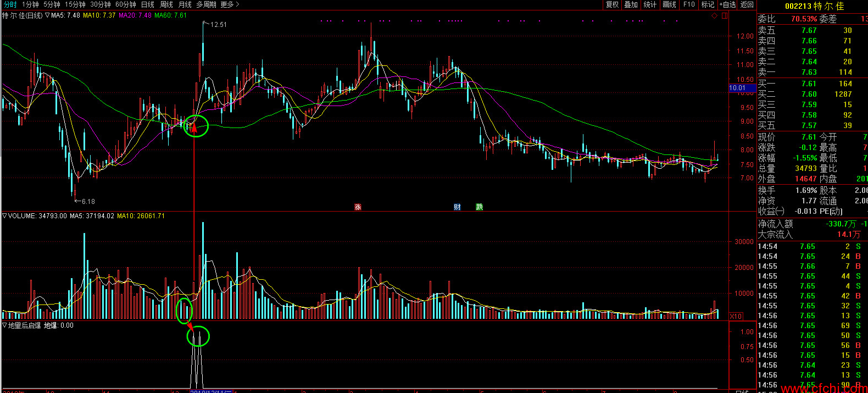The image size is (868, 393).
Task: Open the 多周期 multi-period view
Action: tap(206, 4)
